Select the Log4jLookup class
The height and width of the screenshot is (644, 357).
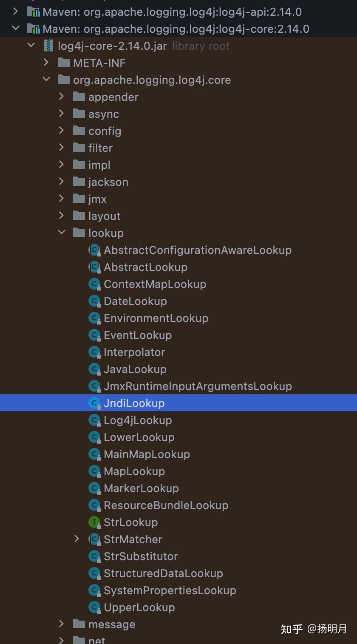138,420
